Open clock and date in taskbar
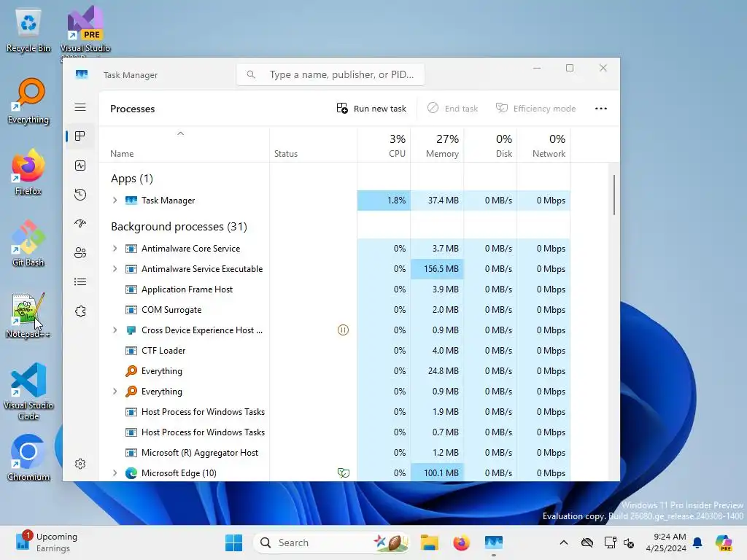This screenshot has width=747, height=560. tap(666, 542)
